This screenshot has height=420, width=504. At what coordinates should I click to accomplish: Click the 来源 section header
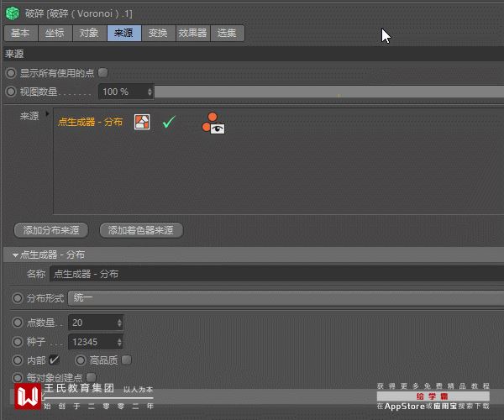click(254, 54)
